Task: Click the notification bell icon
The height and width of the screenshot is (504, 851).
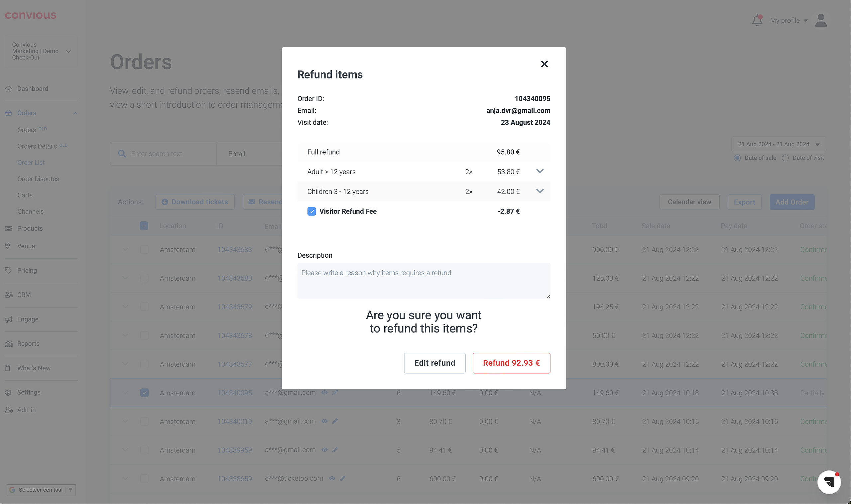Action: [757, 20]
